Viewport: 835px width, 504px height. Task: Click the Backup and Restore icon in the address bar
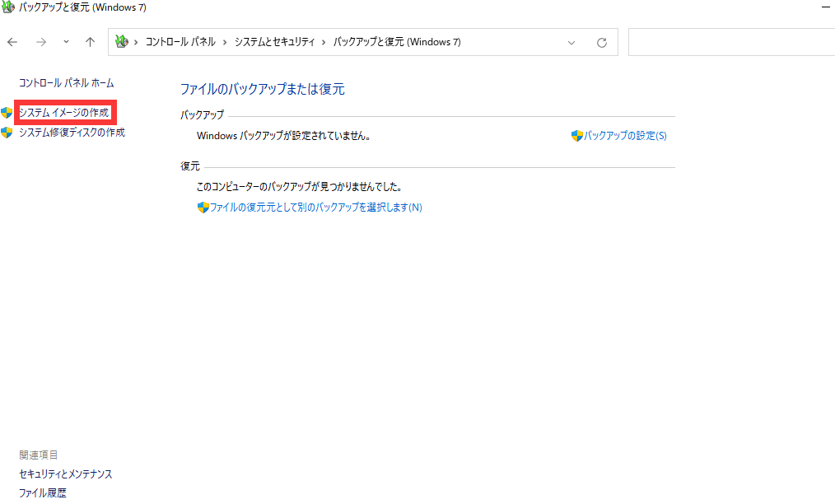pyautogui.click(x=122, y=41)
